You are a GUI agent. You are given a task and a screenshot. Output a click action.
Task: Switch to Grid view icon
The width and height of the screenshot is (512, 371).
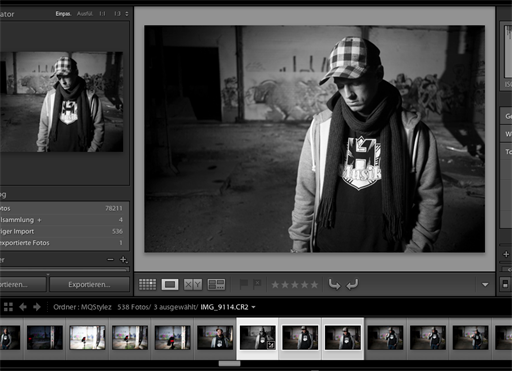(147, 285)
